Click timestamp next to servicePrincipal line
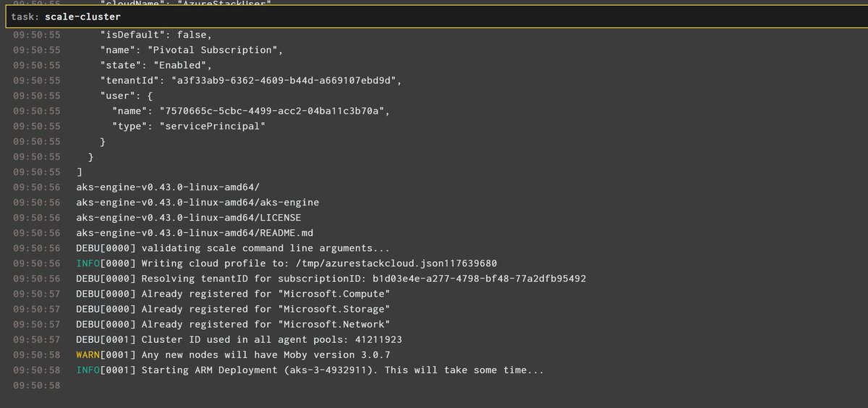This screenshot has width=868, height=408. click(x=37, y=126)
